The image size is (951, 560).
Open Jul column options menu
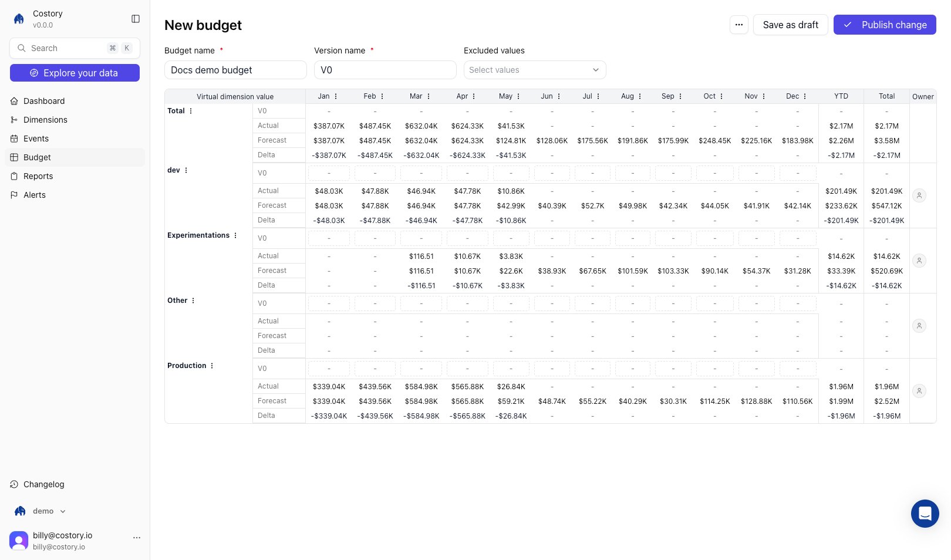coord(598,96)
